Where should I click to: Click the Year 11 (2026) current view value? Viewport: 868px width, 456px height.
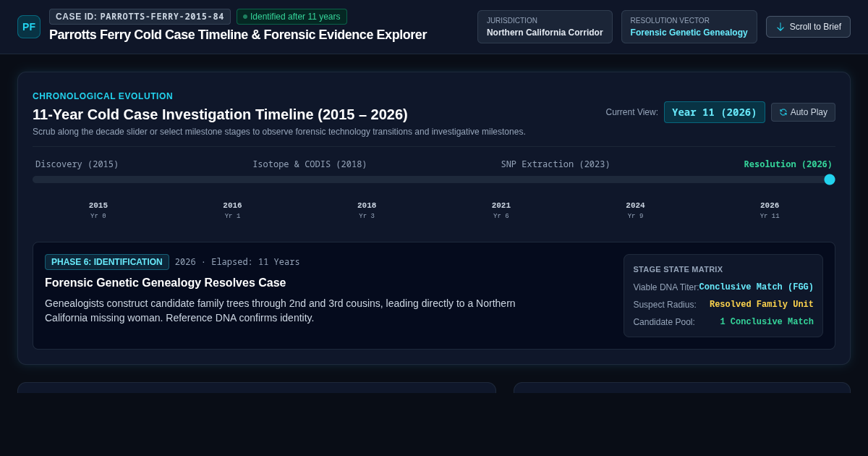[715, 112]
